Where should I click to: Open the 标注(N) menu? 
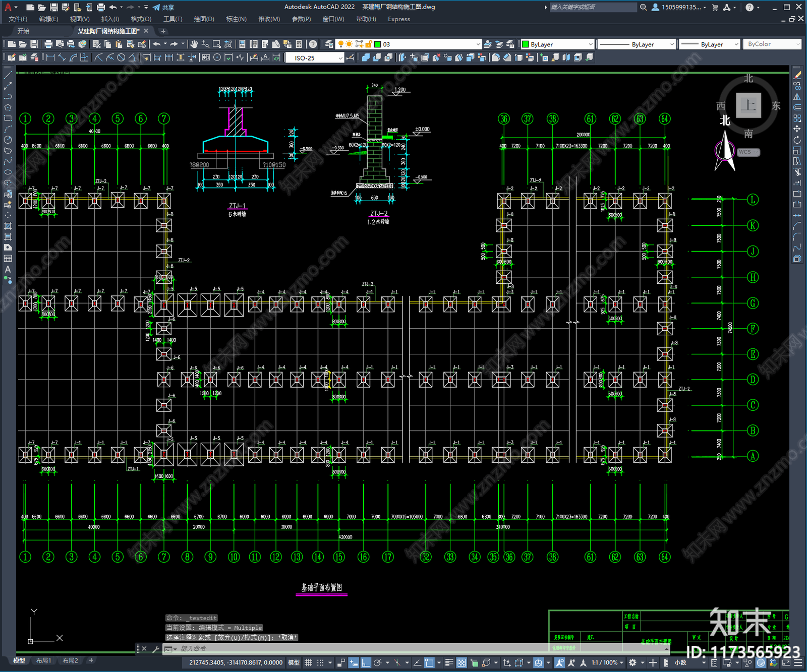(x=236, y=19)
